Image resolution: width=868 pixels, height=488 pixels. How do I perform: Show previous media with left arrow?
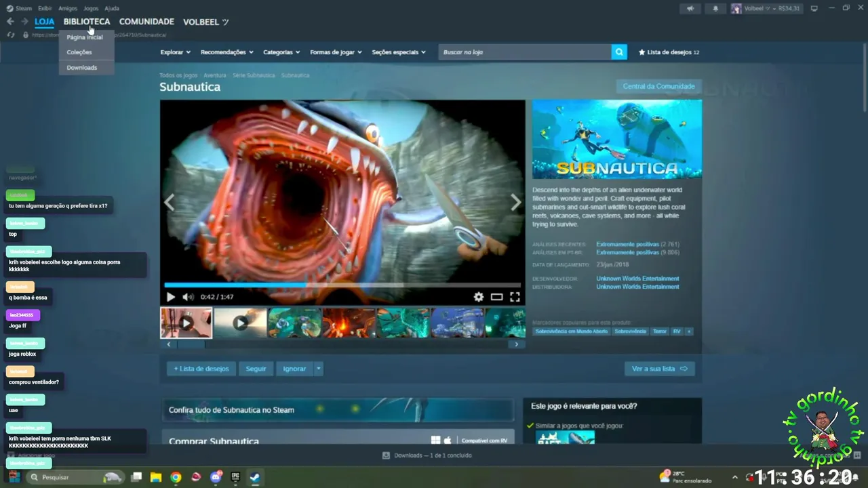pos(170,202)
